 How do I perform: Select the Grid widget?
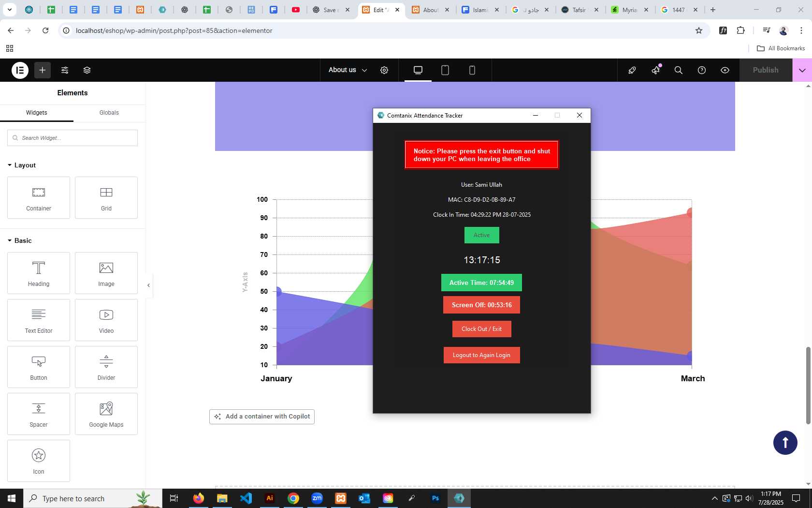pos(106,197)
